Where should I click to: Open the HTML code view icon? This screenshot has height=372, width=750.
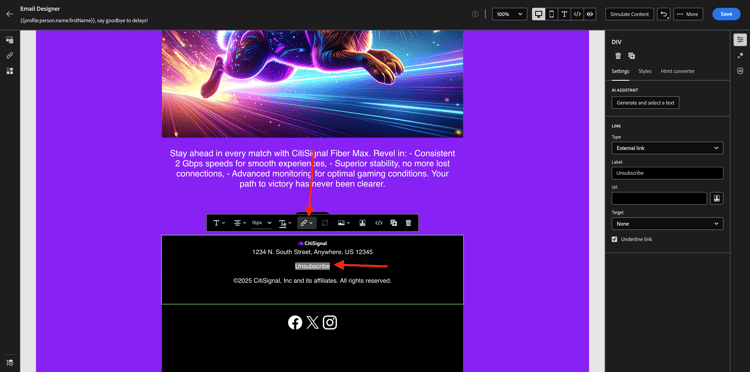(577, 14)
